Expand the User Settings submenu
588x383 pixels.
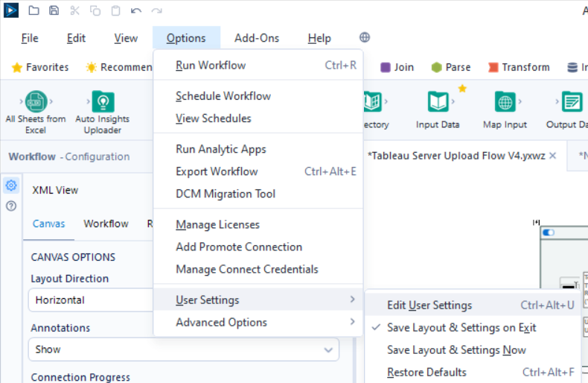[258, 300]
